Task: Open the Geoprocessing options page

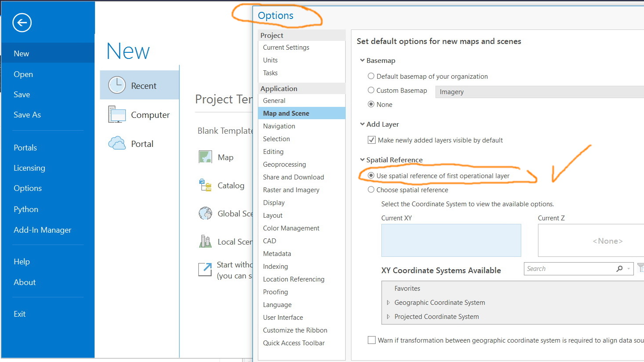Action: tap(284, 165)
